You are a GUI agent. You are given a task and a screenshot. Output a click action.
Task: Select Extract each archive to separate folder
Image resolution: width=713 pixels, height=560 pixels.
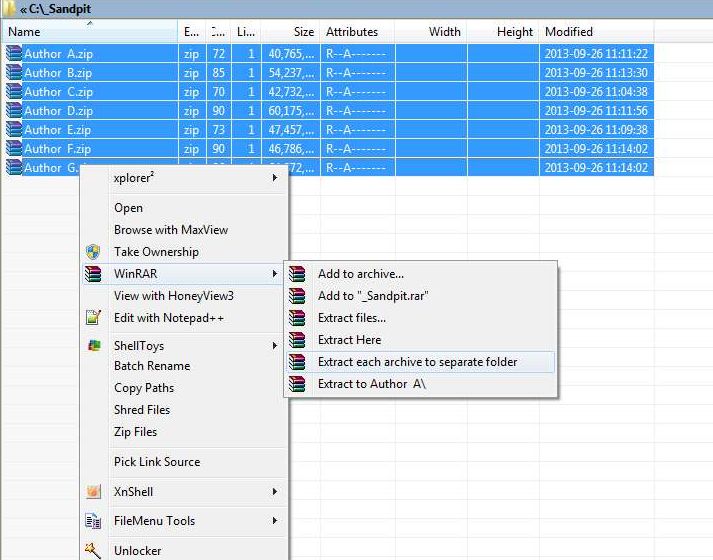(417, 362)
